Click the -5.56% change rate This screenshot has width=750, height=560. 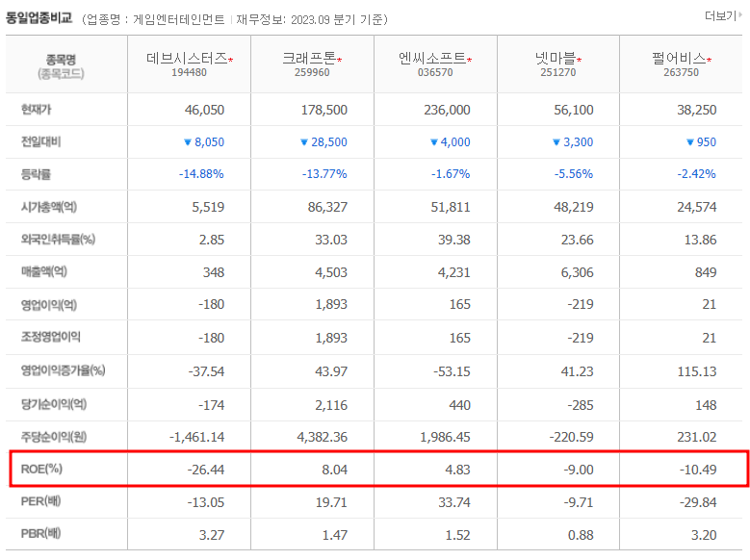(574, 174)
